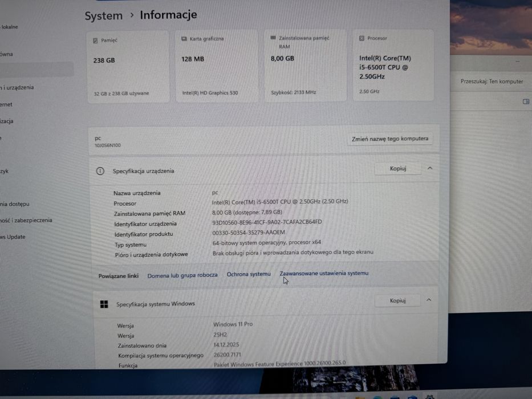The height and width of the screenshot is (399, 532).
Task: Click OS build number 26200.7171
Action: click(228, 355)
